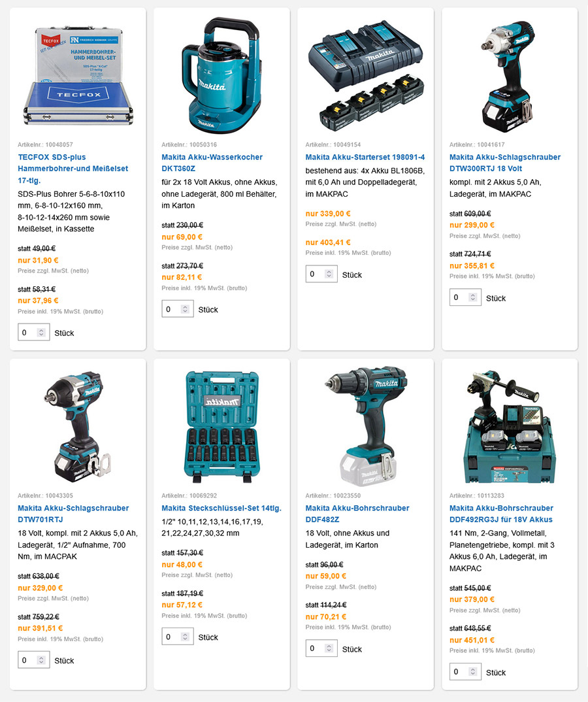Viewport: 588px width, 702px height.
Task: Click quantity stepper arrows for Akku-Starterset
Action: click(329, 274)
